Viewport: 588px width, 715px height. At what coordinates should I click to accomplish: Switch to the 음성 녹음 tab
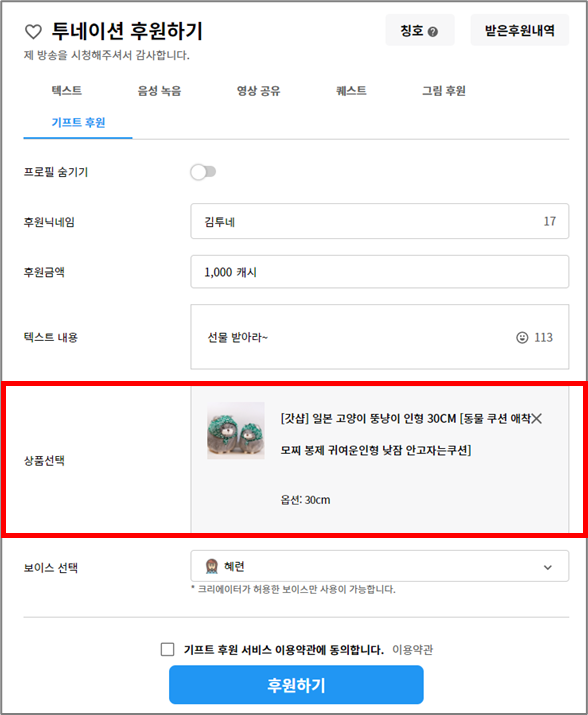point(159,91)
